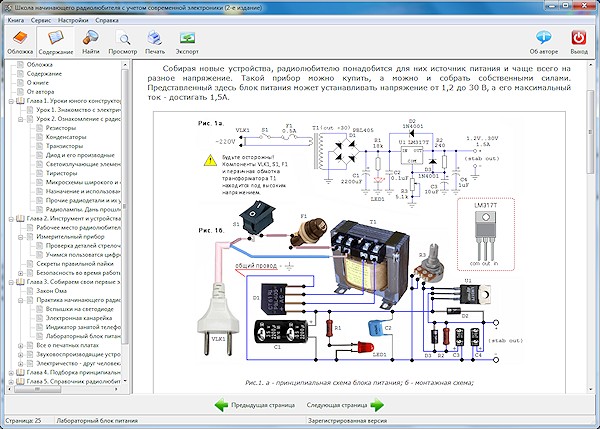
Task: Collapse the Измерительный прибор node
Action: pyautogui.click(x=21, y=237)
